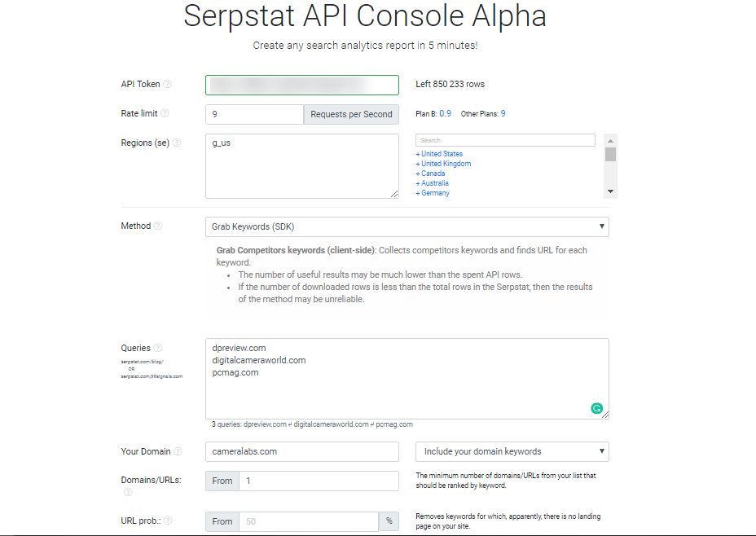The width and height of the screenshot is (756, 536).
Task: Click the Regions (se) help icon
Action: point(177,143)
